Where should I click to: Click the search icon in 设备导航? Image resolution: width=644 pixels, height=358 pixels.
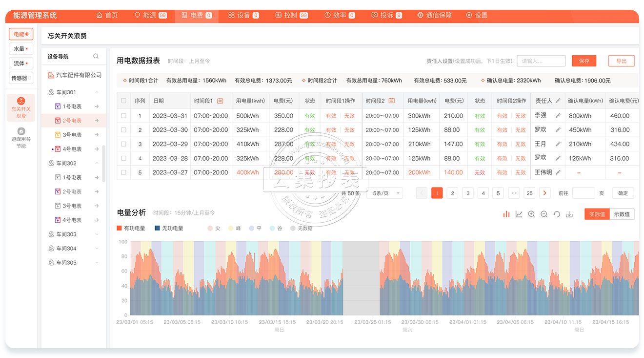click(96, 57)
